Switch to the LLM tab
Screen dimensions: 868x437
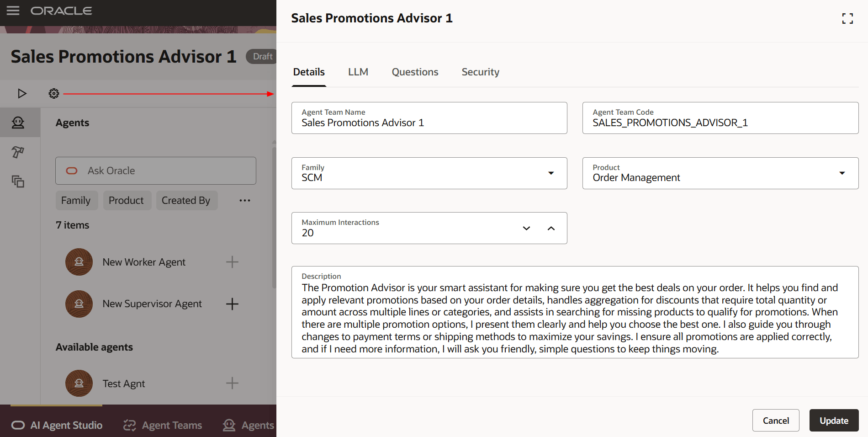tap(358, 72)
